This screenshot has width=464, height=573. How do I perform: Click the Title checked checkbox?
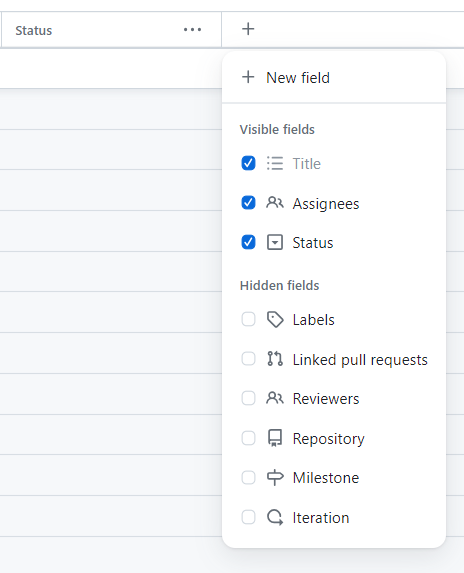248,163
